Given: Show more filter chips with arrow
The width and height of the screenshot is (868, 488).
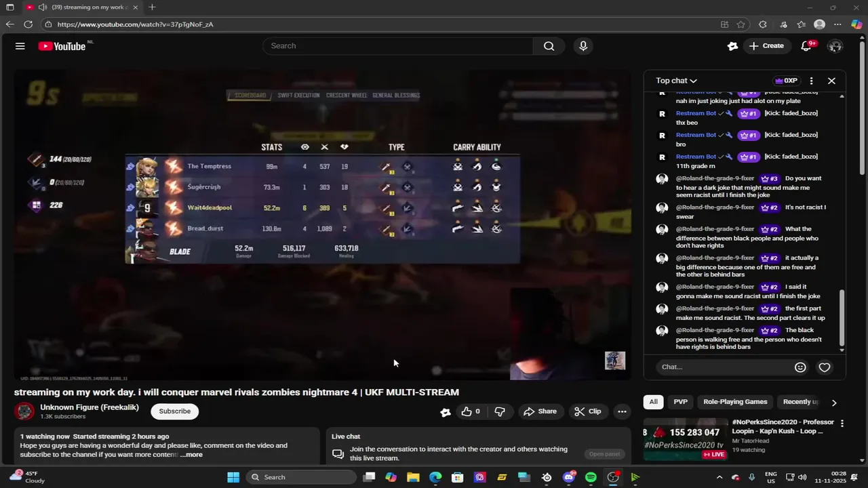Looking at the screenshot, I should [834, 403].
